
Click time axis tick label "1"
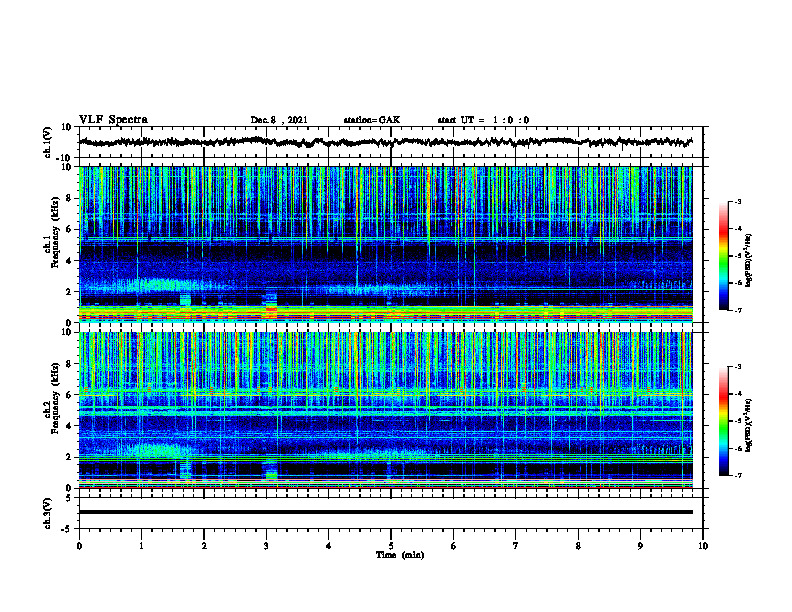141,546
